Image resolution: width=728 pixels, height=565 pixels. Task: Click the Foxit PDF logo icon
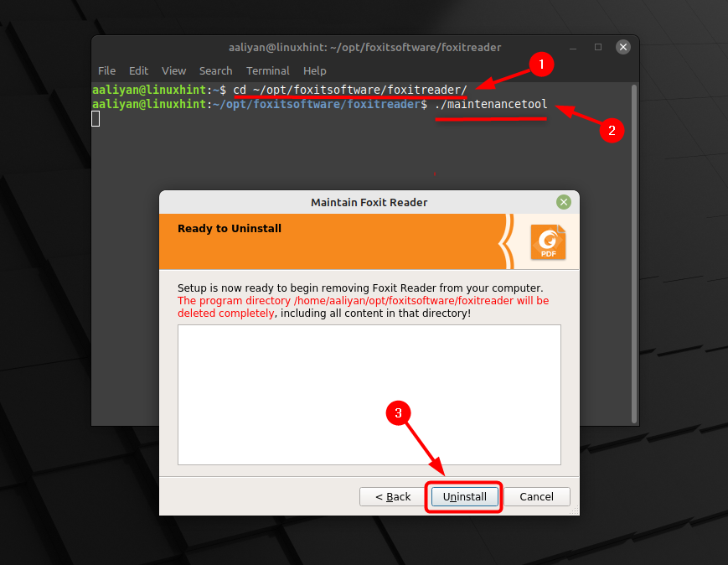(x=549, y=241)
